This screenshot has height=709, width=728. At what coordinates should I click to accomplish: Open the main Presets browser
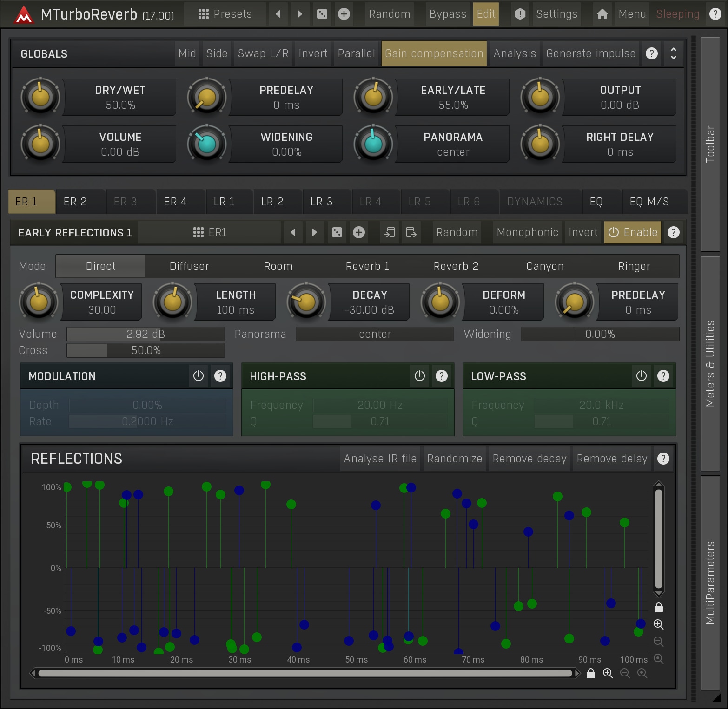click(x=225, y=14)
